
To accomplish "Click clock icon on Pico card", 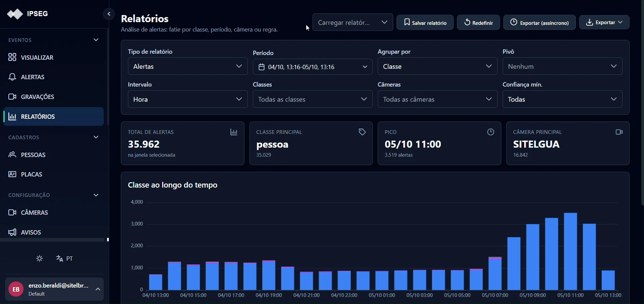I will point(491,132).
